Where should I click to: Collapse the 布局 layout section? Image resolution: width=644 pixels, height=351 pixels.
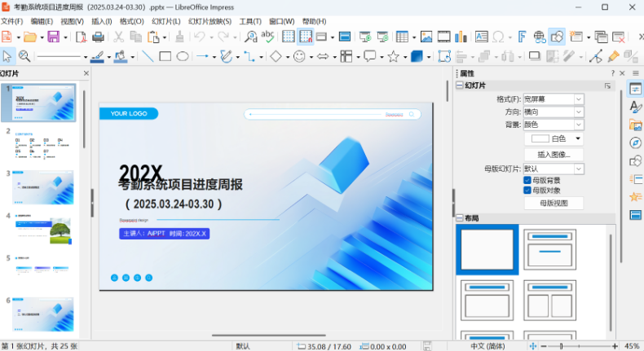460,218
